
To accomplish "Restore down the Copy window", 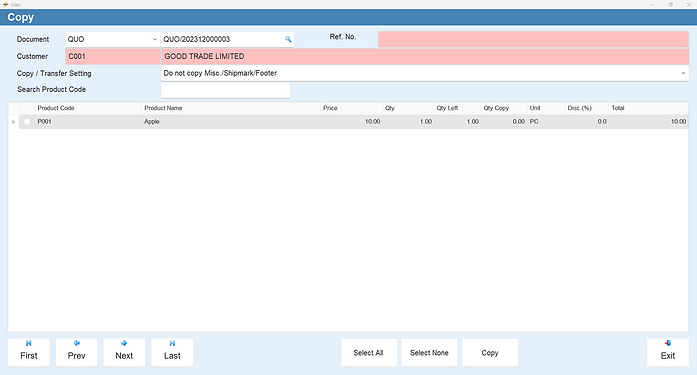I will pos(670,4).
